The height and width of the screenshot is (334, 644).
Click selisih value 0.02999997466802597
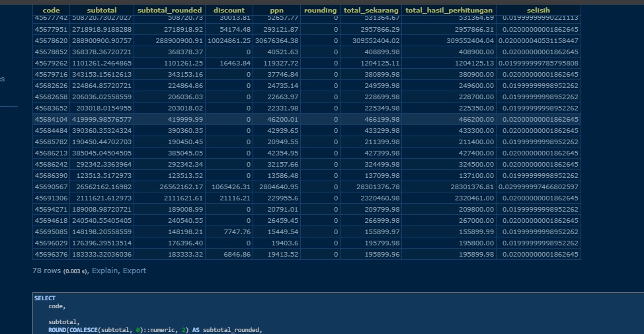(538, 187)
